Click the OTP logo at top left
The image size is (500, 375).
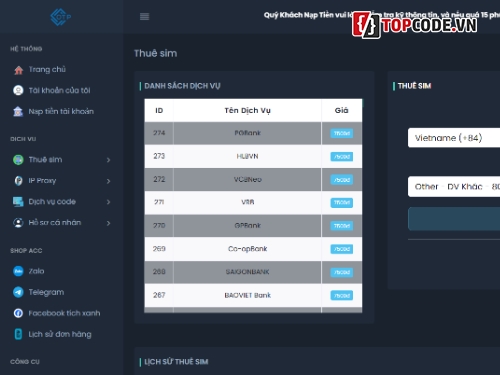(x=61, y=17)
